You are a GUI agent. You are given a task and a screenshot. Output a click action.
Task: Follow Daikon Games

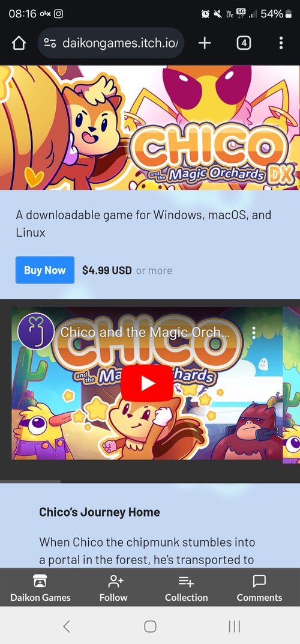(x=113, y=588)
